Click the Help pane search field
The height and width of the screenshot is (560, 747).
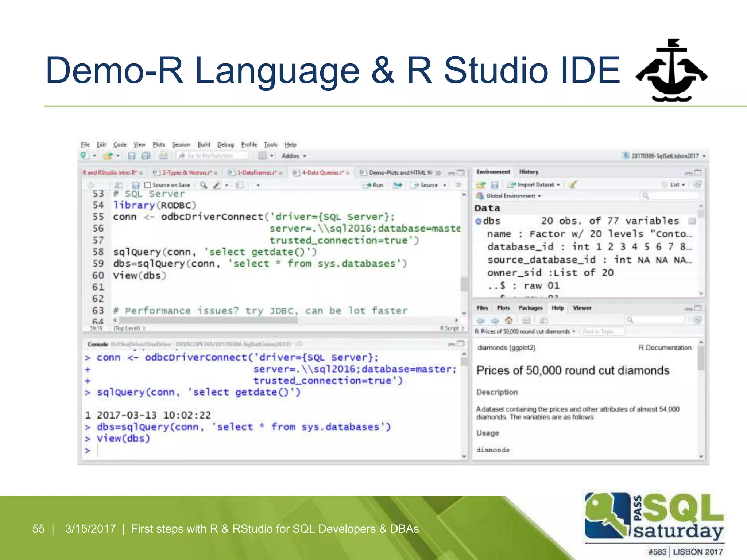coord(655,320)
